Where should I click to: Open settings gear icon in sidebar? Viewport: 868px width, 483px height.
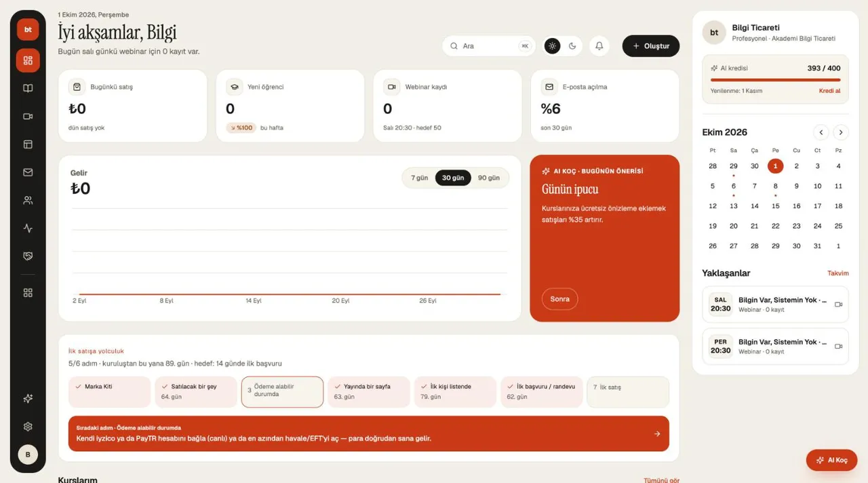[x=28, y=427]
